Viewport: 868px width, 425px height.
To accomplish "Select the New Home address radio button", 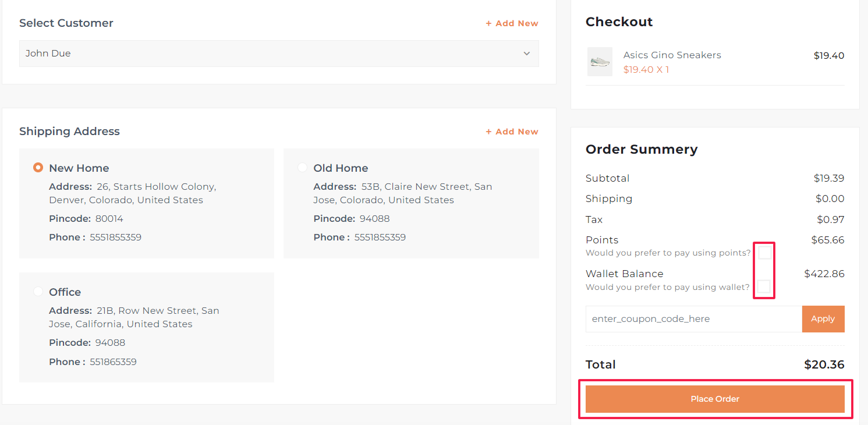I will 38,168.
